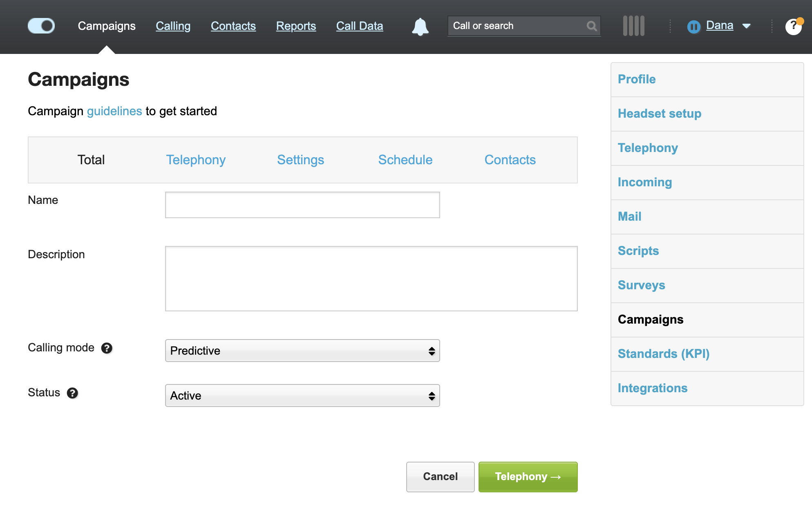
Task: Toggle the switch in the top-left corner
Action: point(41,25)
